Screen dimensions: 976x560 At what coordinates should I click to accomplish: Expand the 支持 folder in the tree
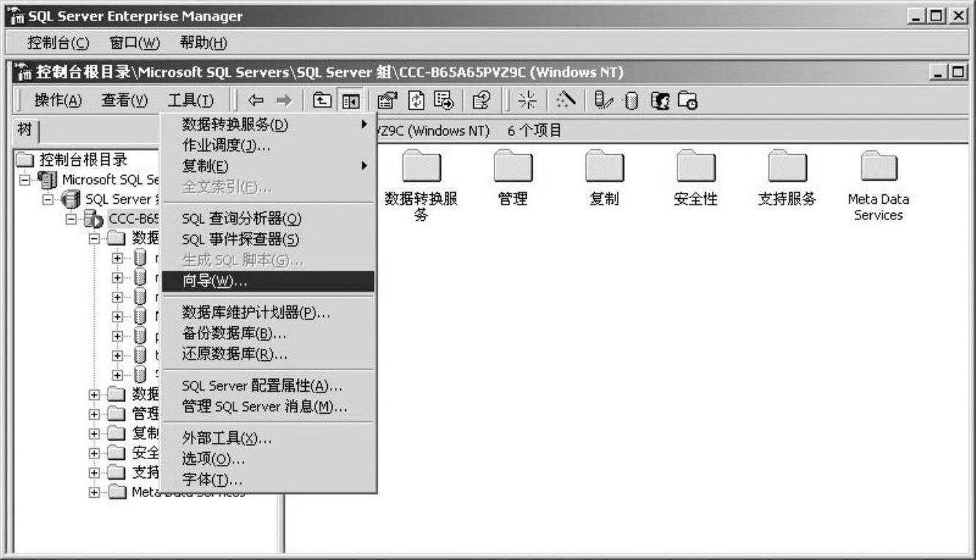pos(94,472)
